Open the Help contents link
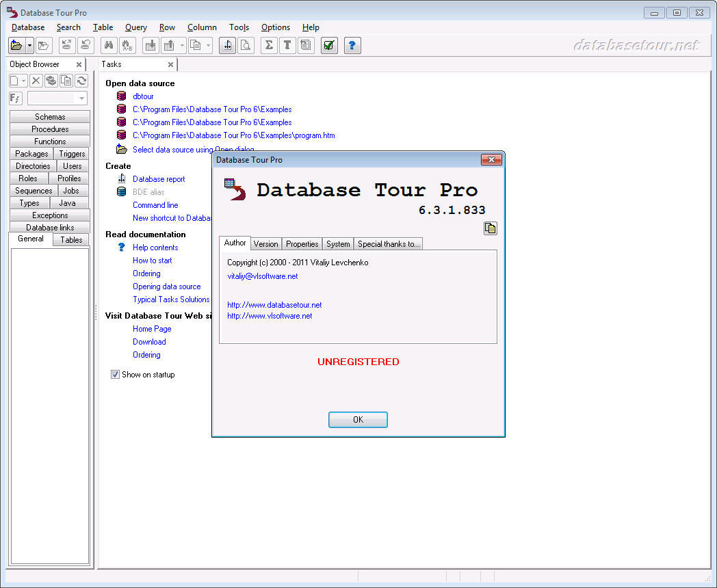The width and height of the screenshot is (717, 588). (155, 248)
